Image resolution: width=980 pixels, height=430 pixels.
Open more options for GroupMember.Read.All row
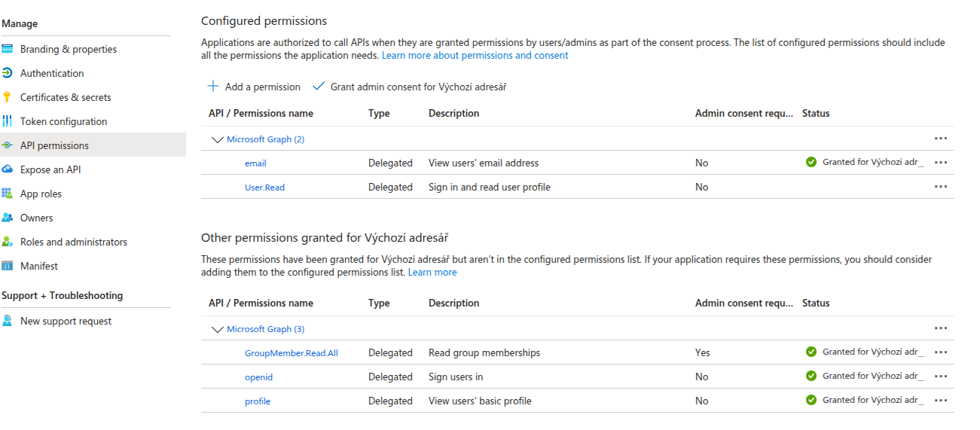point(940,352)
